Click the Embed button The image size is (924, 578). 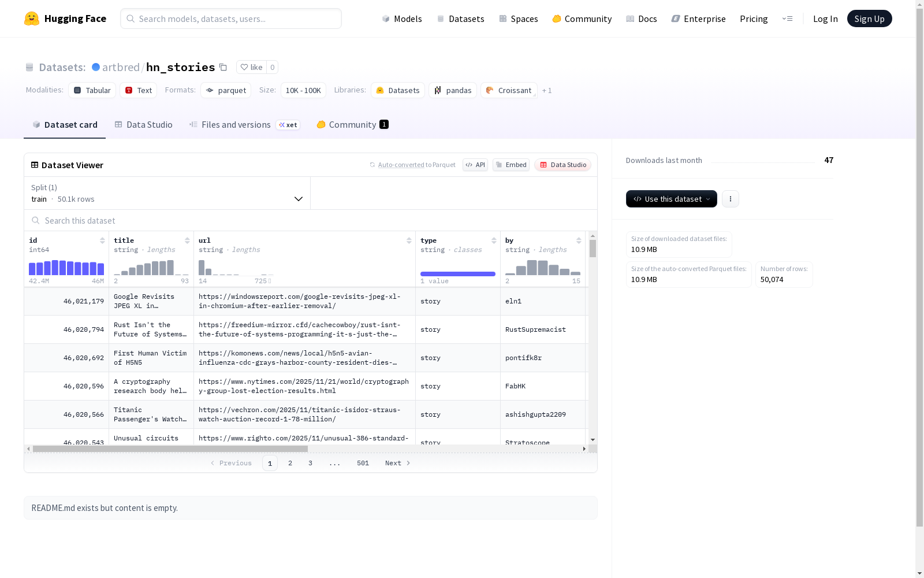511,165
